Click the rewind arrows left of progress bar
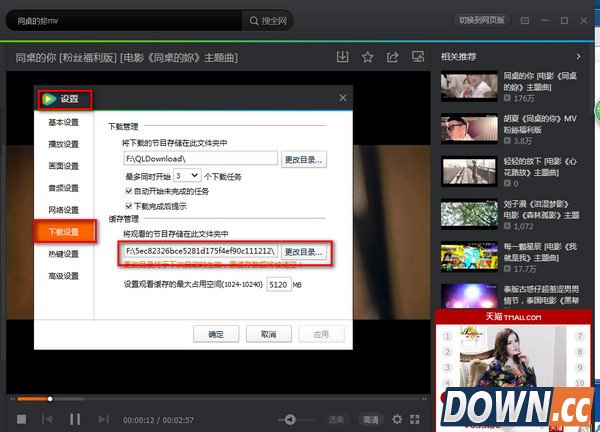This screenshot has height=432, width=600. (12, 399)
